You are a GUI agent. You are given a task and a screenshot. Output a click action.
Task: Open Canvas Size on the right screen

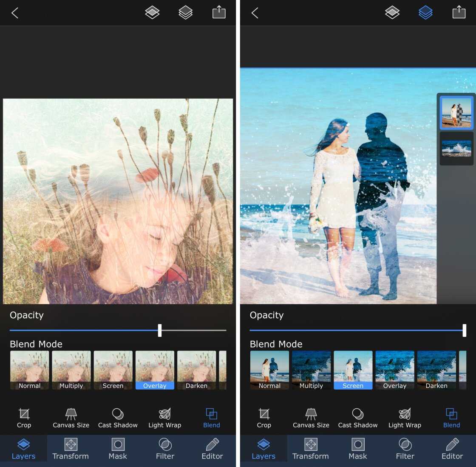[311, 418]
